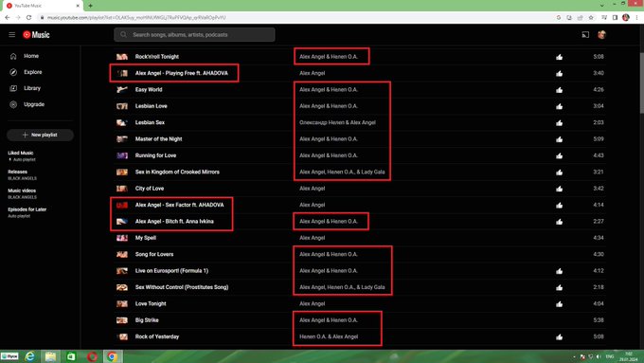The height and width of the screenshot is (363, 644).
Task: Click the YouTube Music logo
Action: (x=36, y=35)
